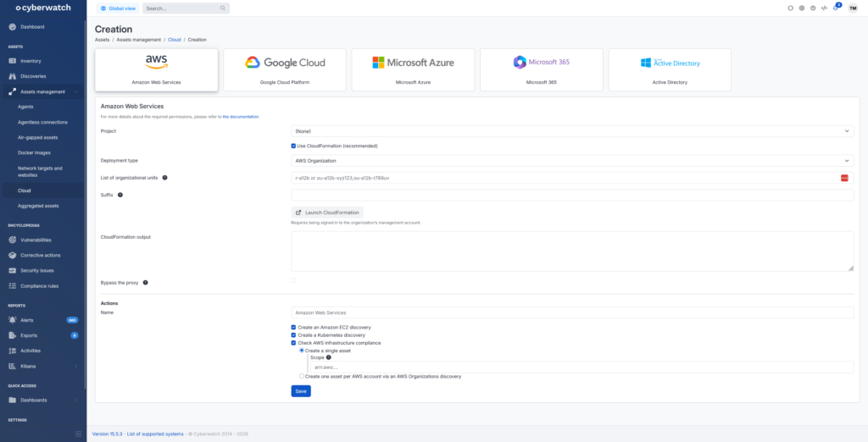
Task: Select Create one asset per AWS account option
Action: tap(301, 376)
